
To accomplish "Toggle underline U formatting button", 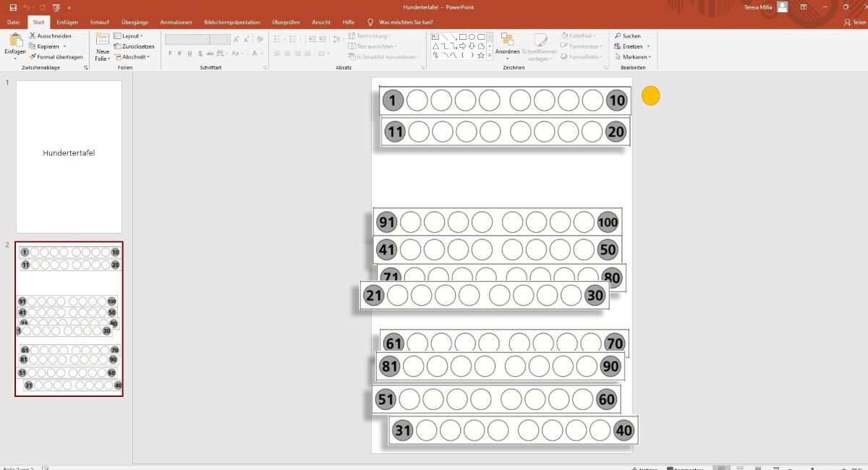I will [x=190, y=54].
